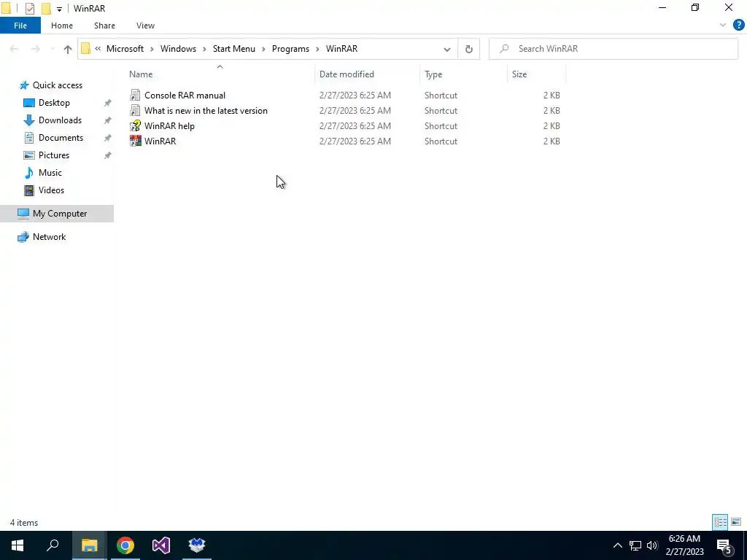This screenshot has height=560, width=747.
Task: Select Network in the navigation pane
Action: tap(49, 237)
